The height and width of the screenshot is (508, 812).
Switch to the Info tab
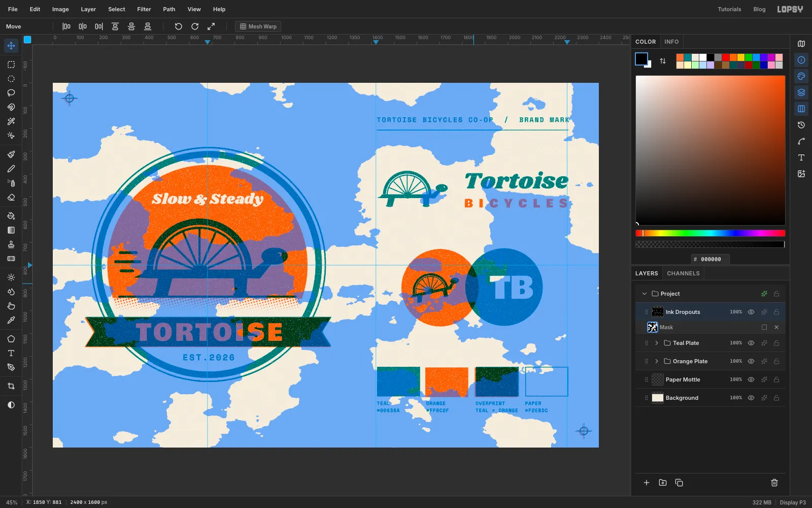(671, 42)
